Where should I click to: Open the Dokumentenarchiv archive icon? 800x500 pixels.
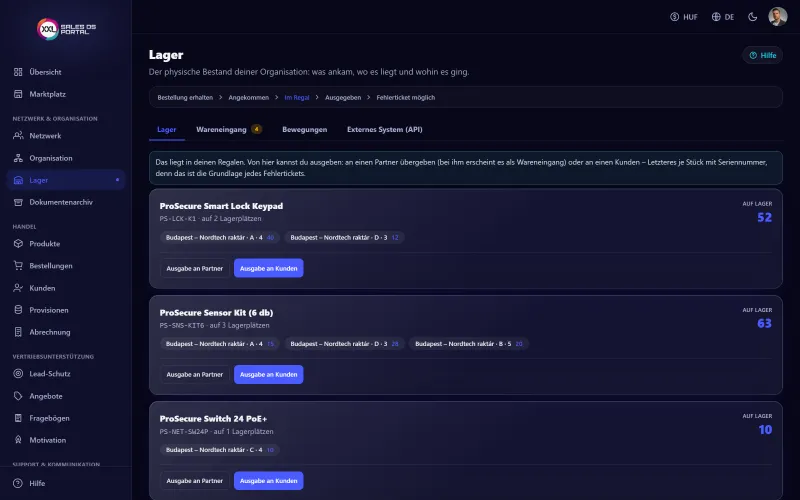18,202
